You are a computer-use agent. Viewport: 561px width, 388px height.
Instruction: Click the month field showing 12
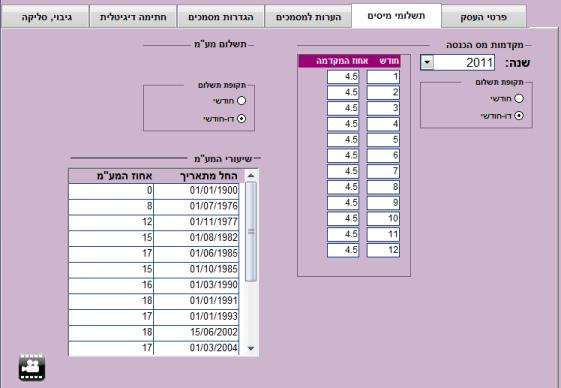tap(383, 250)
